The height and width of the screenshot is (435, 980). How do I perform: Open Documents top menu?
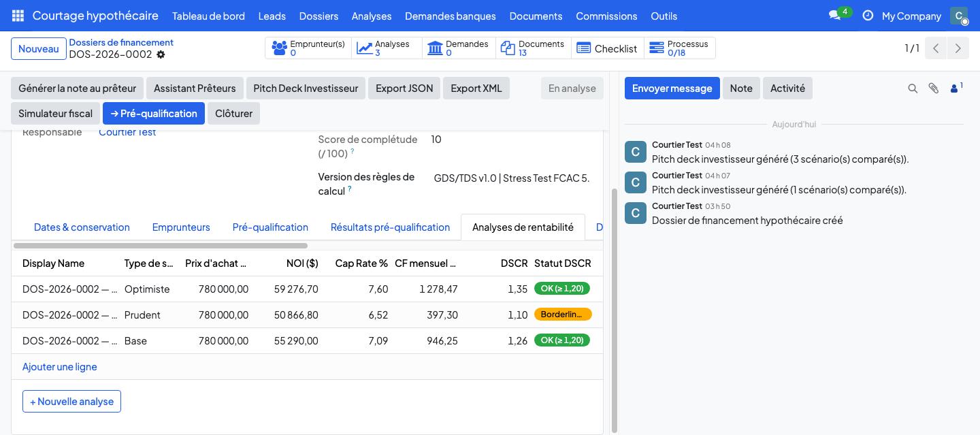[536, 16]
